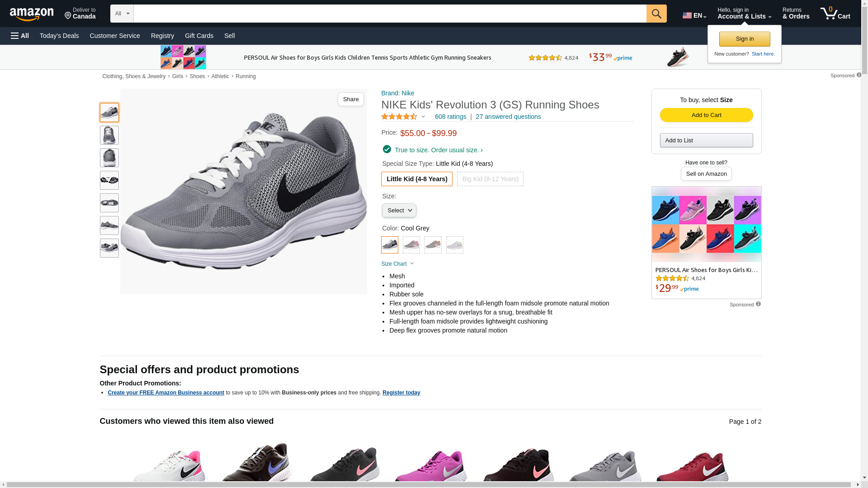Click the Sponsored info icon under the ad

(758, 304)
